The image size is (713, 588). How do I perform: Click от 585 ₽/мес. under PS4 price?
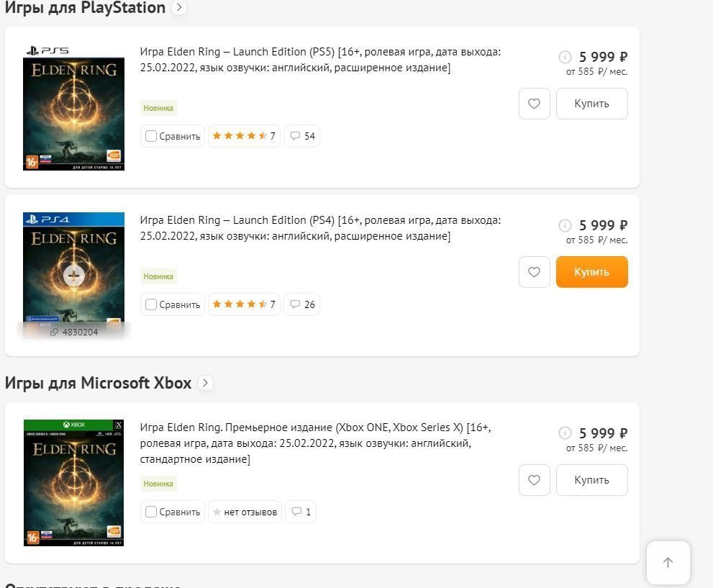point(596,240)
